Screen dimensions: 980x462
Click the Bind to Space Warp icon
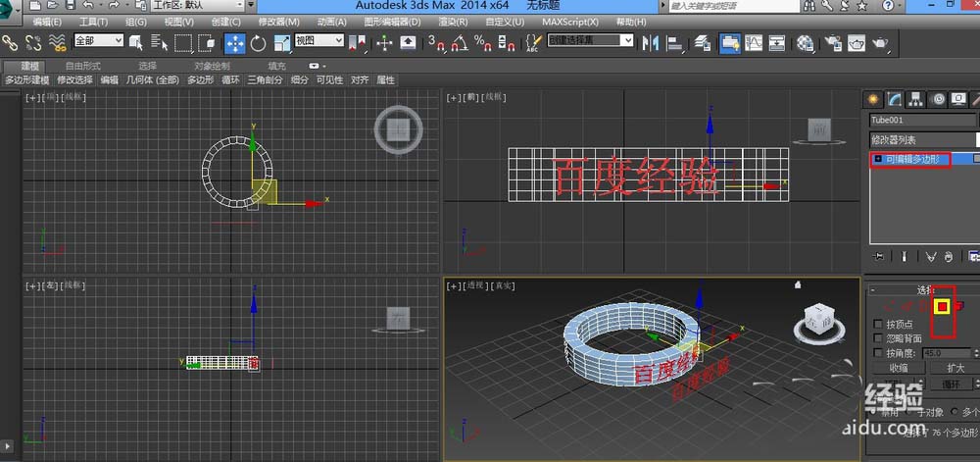[x=58, y=42]
